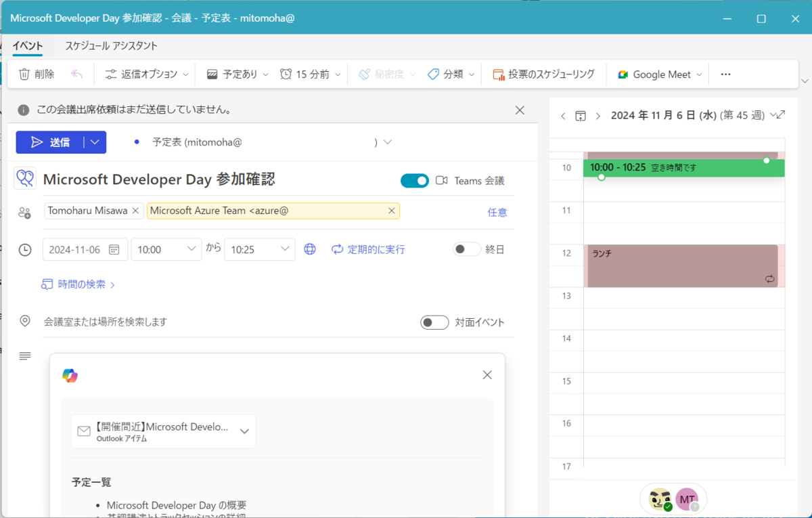Click Microsoft Developer Day の概要 bullet
This screenshot has height=518, width=812.
click(177, 505)
